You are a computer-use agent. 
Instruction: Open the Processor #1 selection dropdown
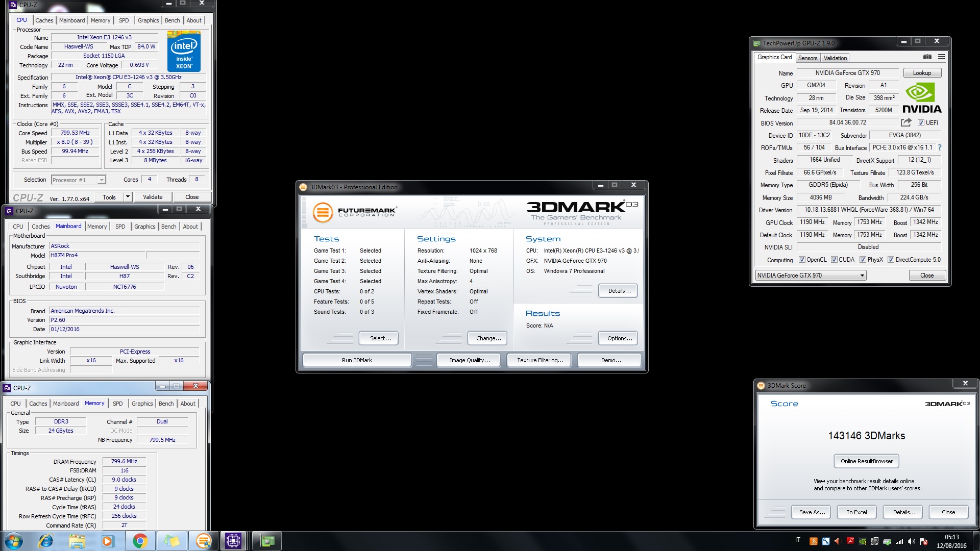click(x=78, y=180)
